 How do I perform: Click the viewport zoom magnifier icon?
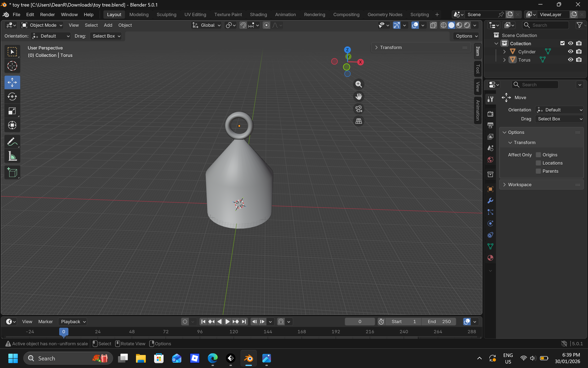pyautogui.click(x=359, y=84)
